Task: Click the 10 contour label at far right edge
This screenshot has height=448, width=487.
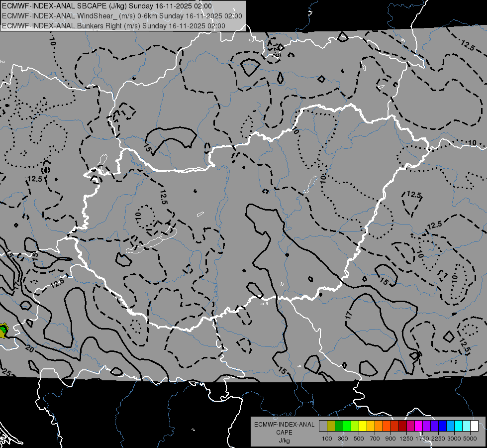Action: point(472,143)
